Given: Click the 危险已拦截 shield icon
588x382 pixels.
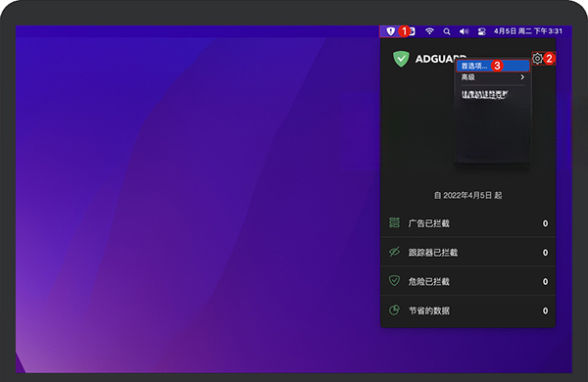Looking at the screenshot, I should tap(394, 281).
